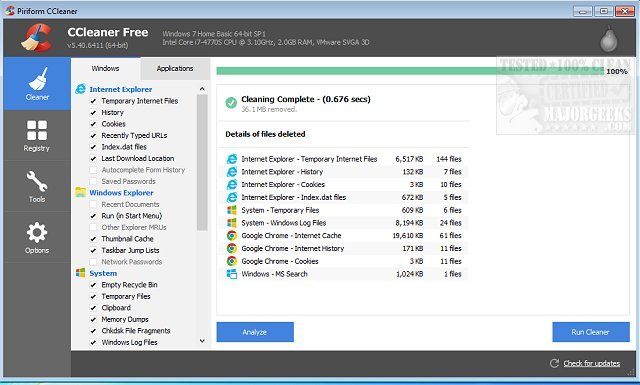Toggle the Empty Recycle Bin checkbox

(x=93, y=285)
